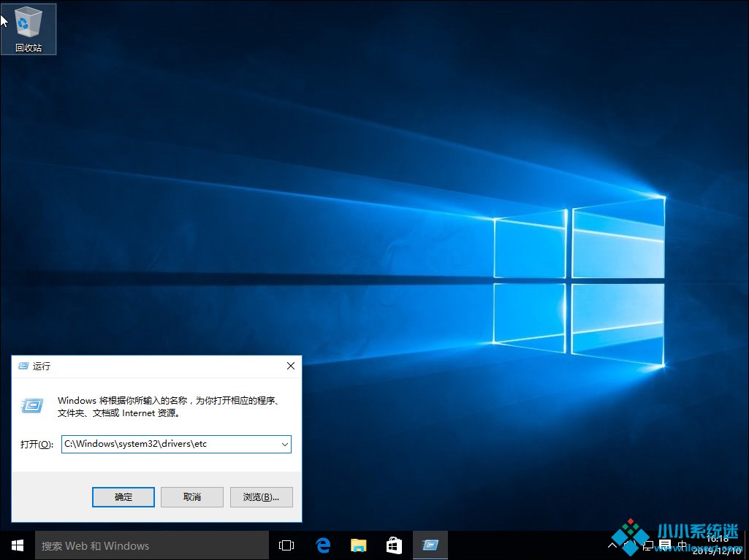This screenshot has width=749, height=560.
Task: Launch Microsoft Edge from the taskbar
Action: pos(323,545)
